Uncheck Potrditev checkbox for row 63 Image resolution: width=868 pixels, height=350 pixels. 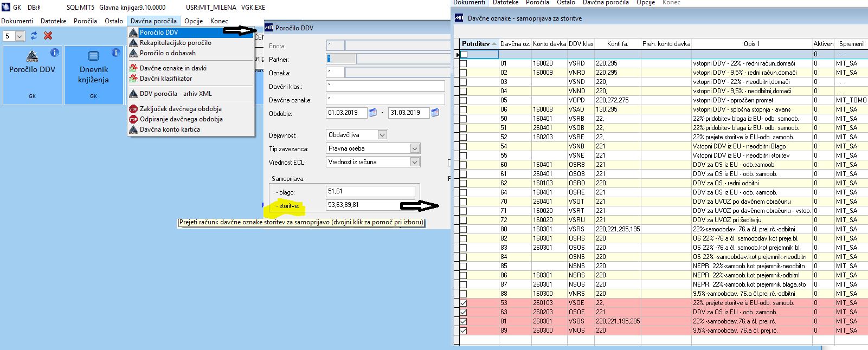pyautogui.click(x=463, y=312)
